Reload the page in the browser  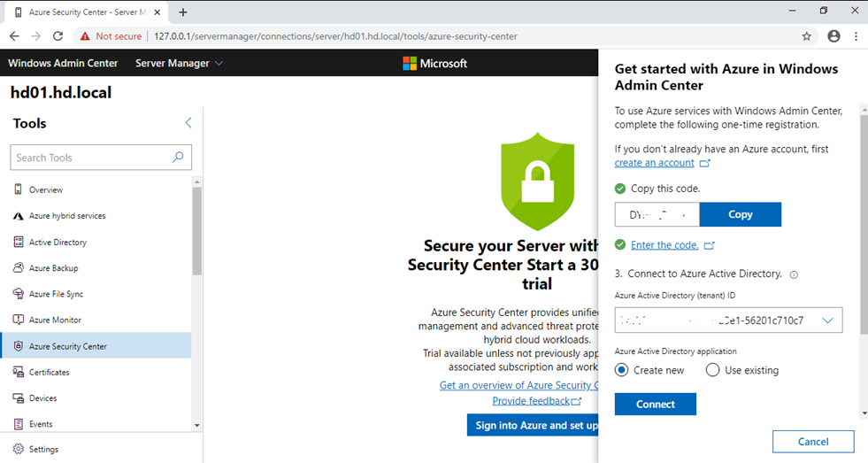58,36
